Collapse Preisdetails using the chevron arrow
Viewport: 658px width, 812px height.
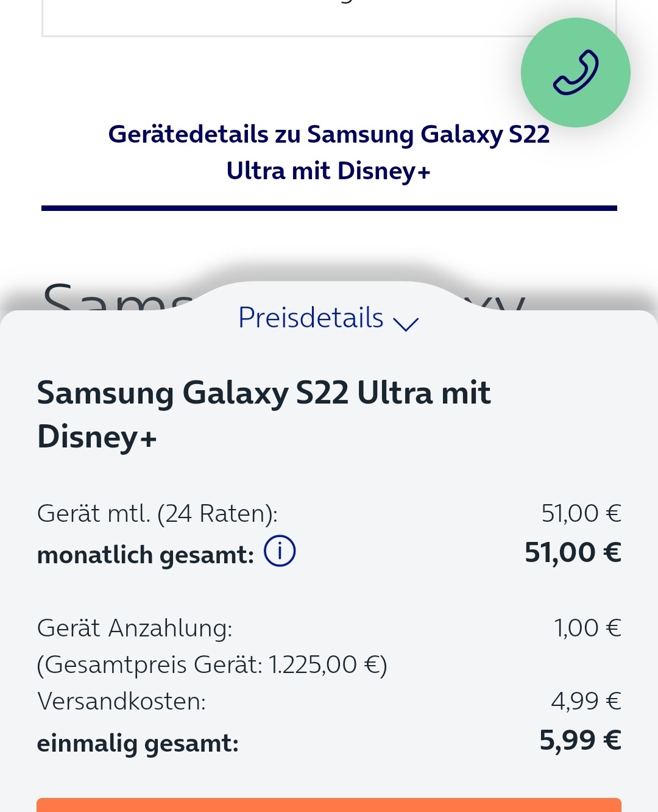[x=406, y=322]
